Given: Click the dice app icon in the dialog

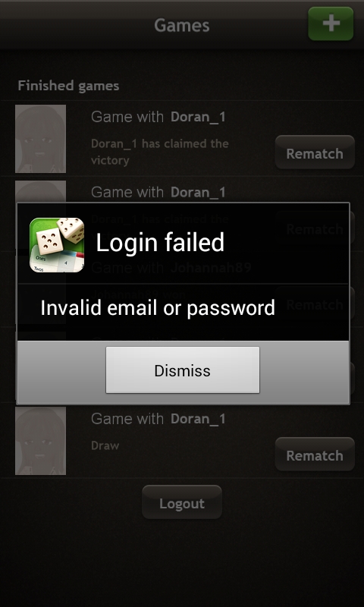Looking at the screenshot, I should [x=57, y=245].
